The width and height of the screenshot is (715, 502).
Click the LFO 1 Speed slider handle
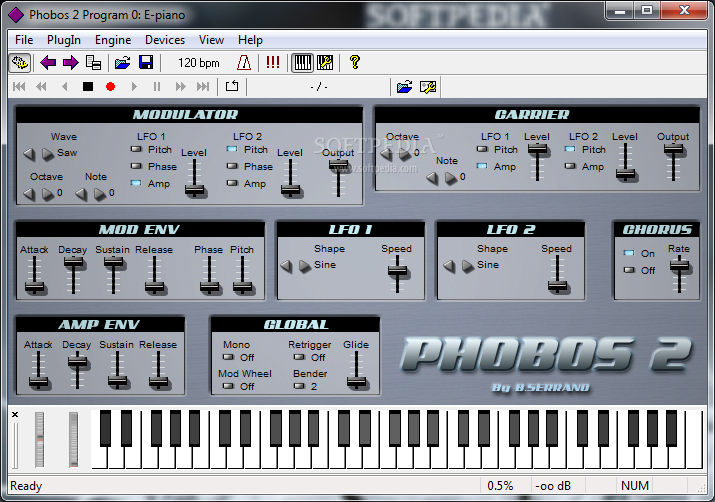pos(397,270)
